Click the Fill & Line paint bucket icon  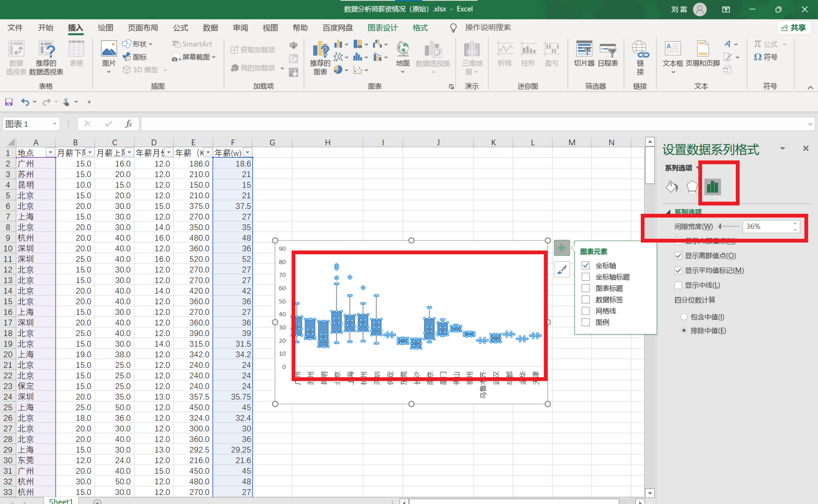click(672, 187)
